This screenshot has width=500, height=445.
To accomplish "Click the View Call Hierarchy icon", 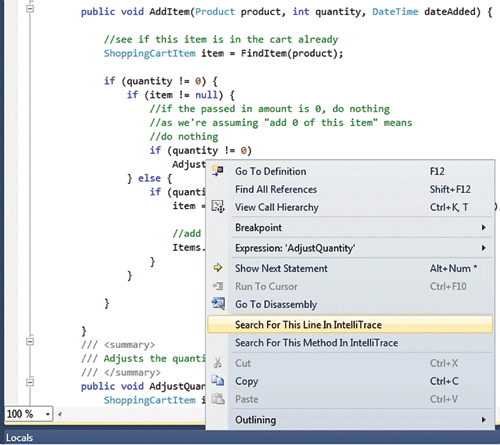I will pyautogui.click(x=218, y=207).
